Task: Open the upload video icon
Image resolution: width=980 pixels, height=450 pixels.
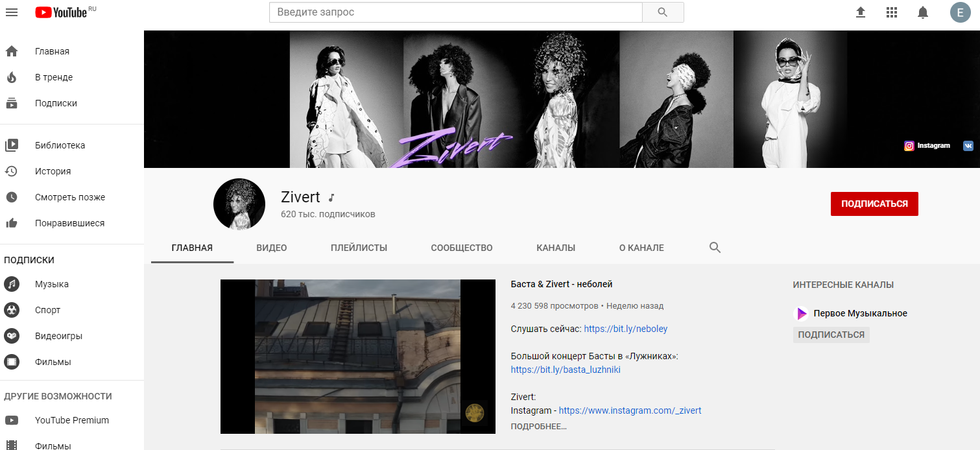Action: click(861, 12)
